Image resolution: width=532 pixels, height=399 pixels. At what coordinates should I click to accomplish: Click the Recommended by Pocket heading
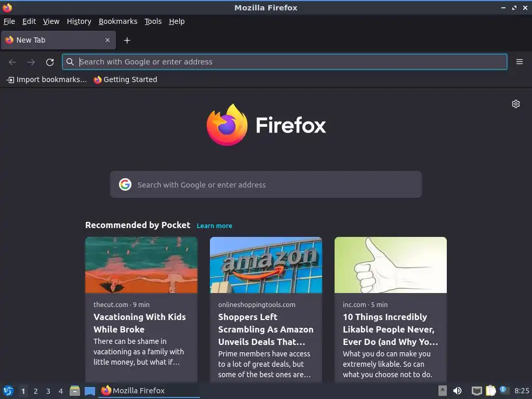[138, 225]
